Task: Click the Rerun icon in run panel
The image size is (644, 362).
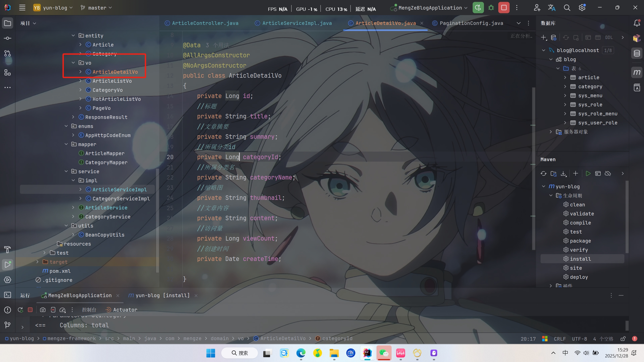Action: click(x=20, y=310)
